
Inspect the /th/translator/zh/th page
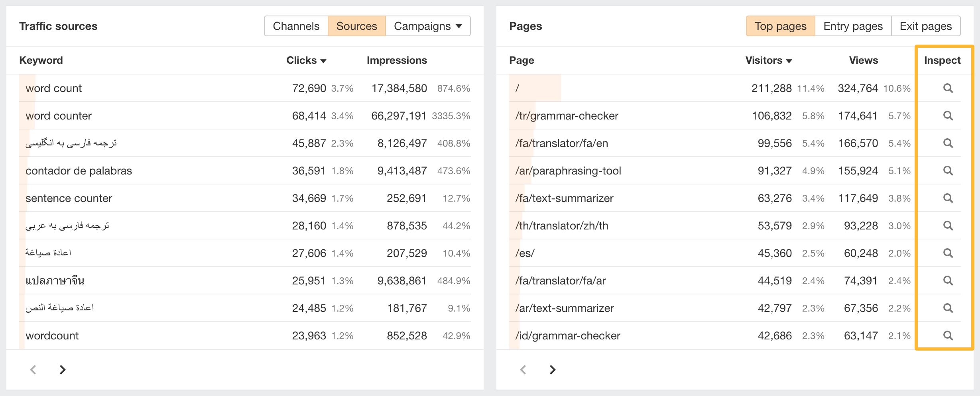pos(948,225)
